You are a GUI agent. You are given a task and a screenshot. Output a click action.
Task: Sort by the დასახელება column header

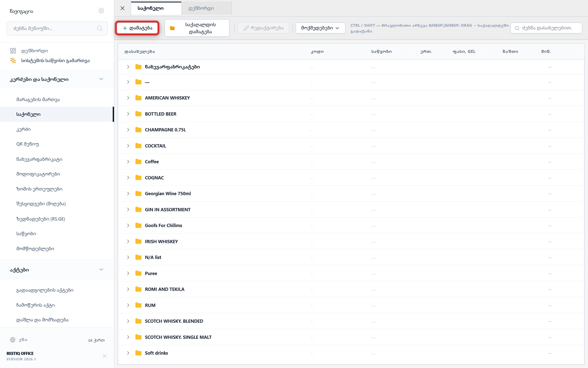(140, 52)
